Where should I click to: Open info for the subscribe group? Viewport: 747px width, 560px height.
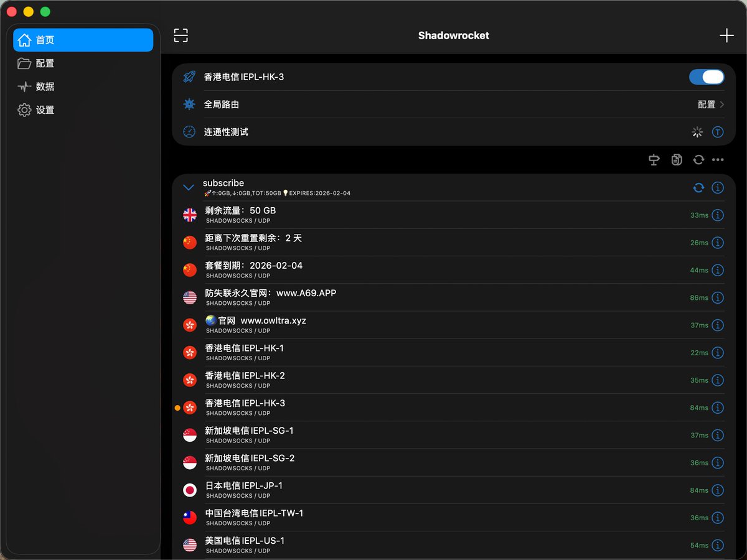coord(718,187)
